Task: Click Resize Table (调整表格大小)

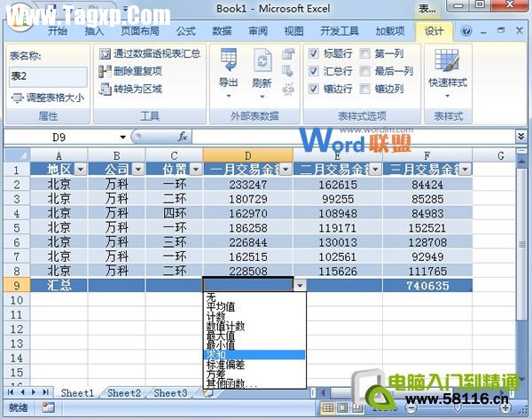Action: pos(48,98)
